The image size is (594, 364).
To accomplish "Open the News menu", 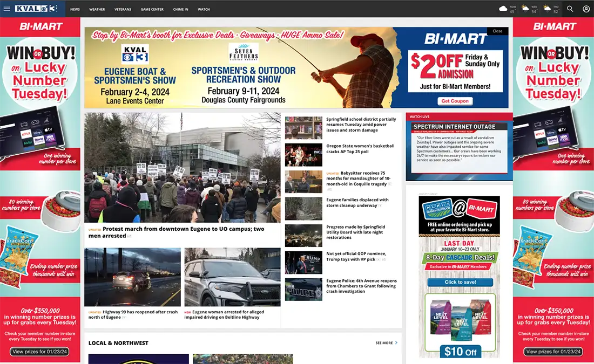I will [x=75, y=9].
